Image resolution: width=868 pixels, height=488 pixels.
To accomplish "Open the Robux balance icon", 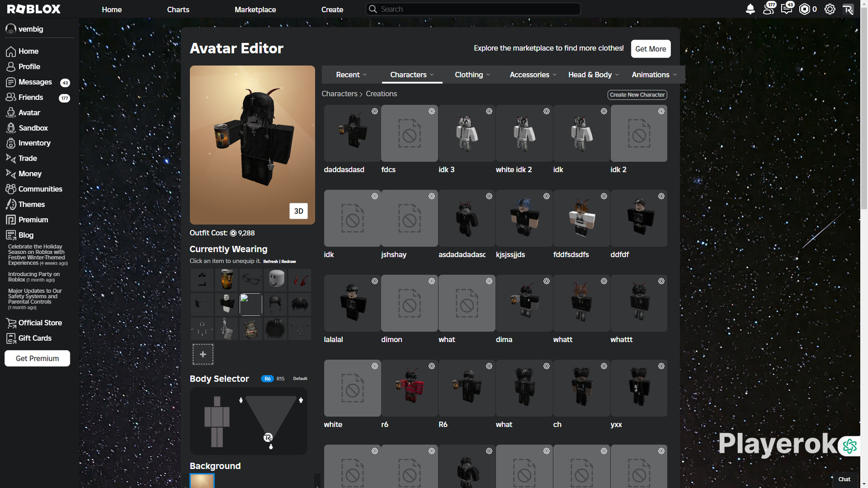I will [805, 9].
